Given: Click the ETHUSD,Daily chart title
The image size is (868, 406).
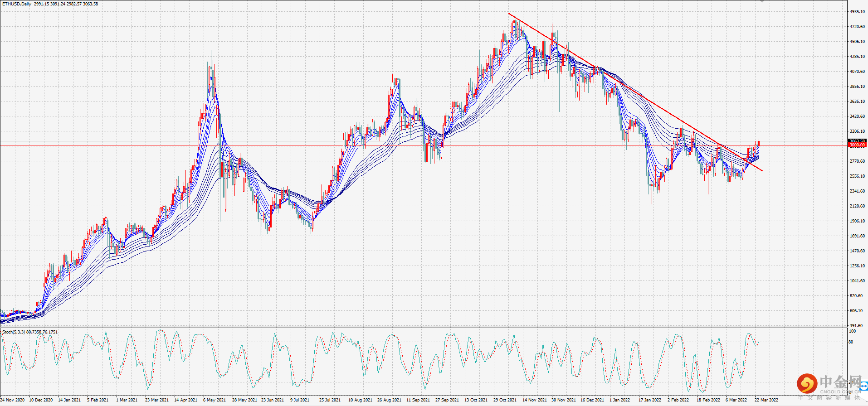Looking at the screenshot, I should 17,4.
